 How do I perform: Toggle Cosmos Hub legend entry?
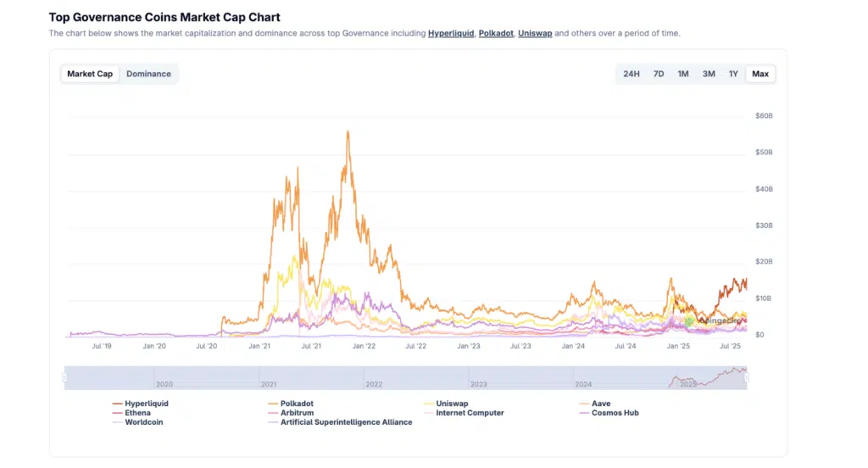[x=615, y=413]
